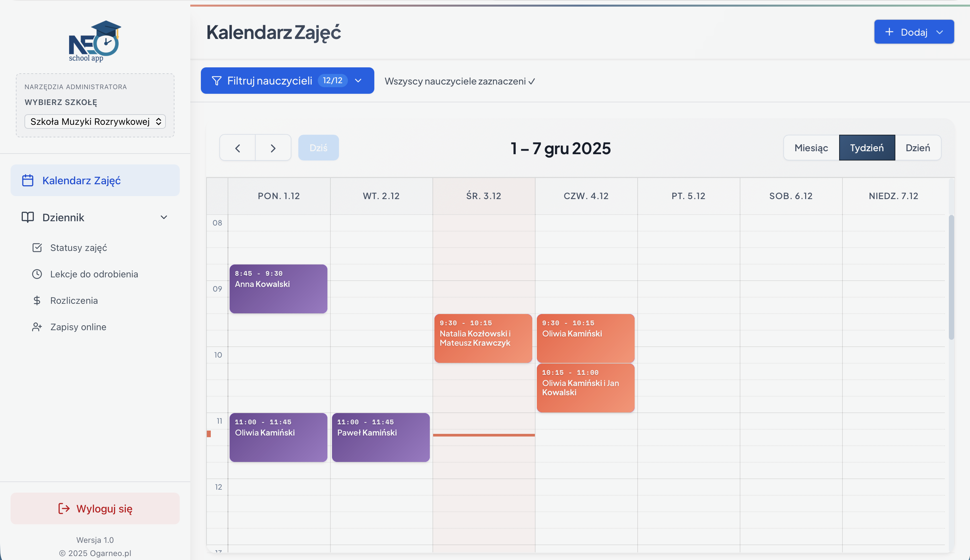Open Anna Kowalski 8:45 lesson
The height and width of the screenshot is (560, 970).
pos(278,289)
